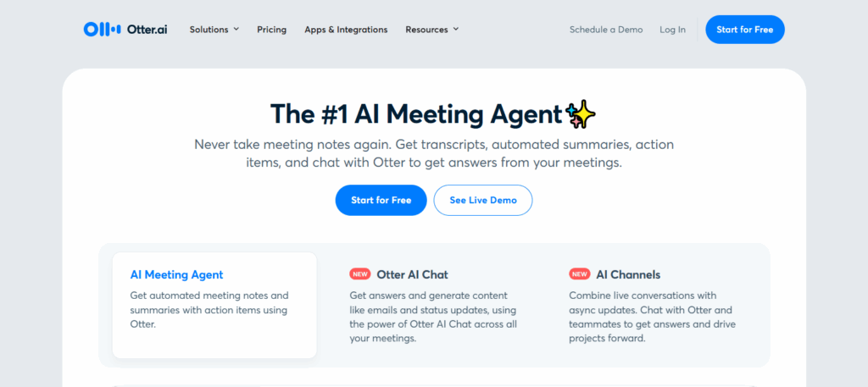This screenshot has width=868, height=387.
Task: Click the Otter.ai logo icon
Action: tap(103, 30)
